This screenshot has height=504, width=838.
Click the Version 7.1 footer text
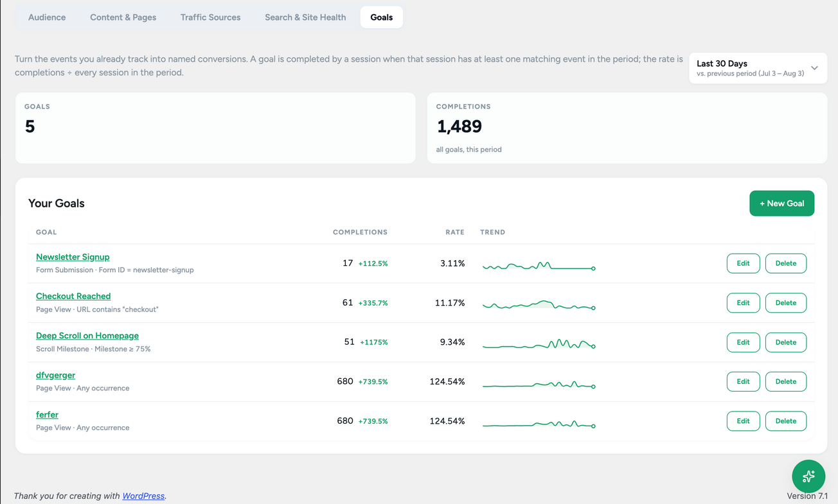click(x=807, y=496)
